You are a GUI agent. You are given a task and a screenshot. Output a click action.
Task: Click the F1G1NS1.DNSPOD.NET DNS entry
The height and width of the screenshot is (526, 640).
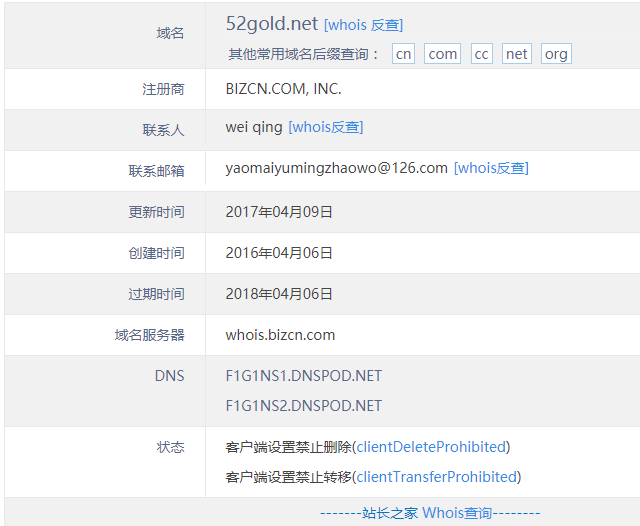(303, 376)
